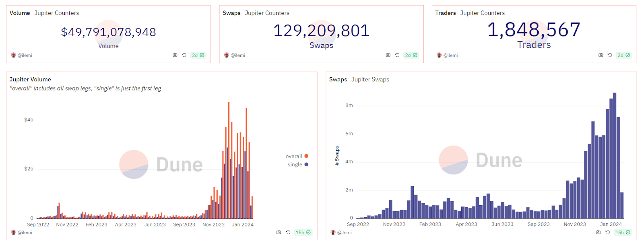Open @ilemi profile link in Swaps counter card
The width and height of the screenshot is (644, 245).
click(x=238, y=56)
